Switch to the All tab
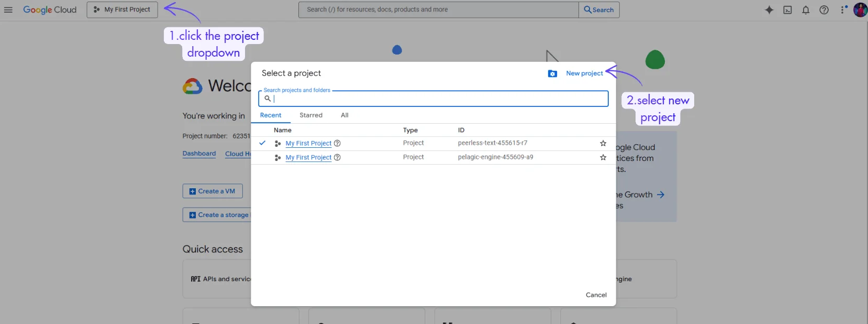This screenshot has width=868, height=324. (x=344, y=115)
